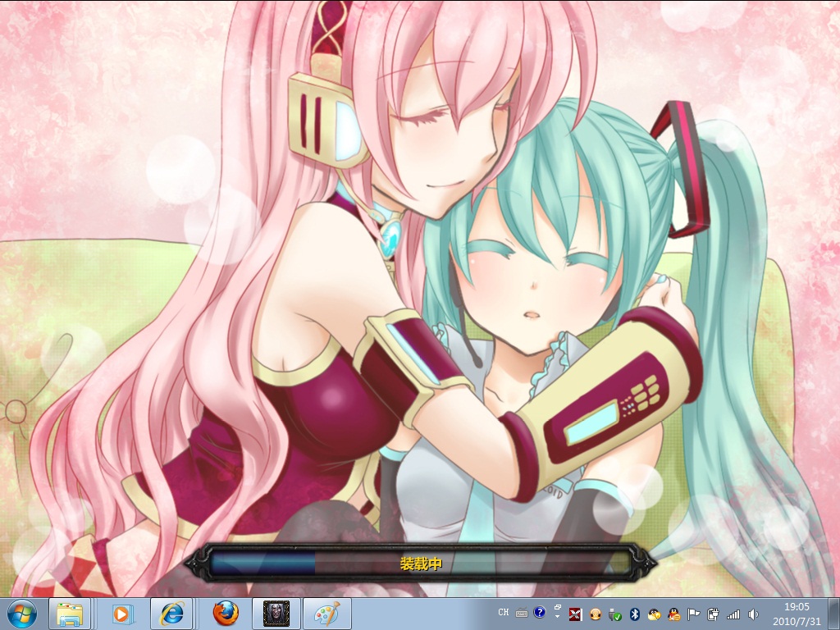This screenshot has height=630, width=840.
Task: Expand the language bar options arrow
Action: (x=558, y=616)
